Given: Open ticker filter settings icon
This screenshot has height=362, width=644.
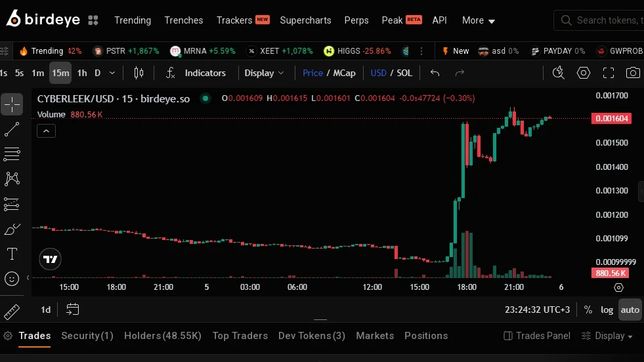Looking at the screenshot, I should coord(5,51).
